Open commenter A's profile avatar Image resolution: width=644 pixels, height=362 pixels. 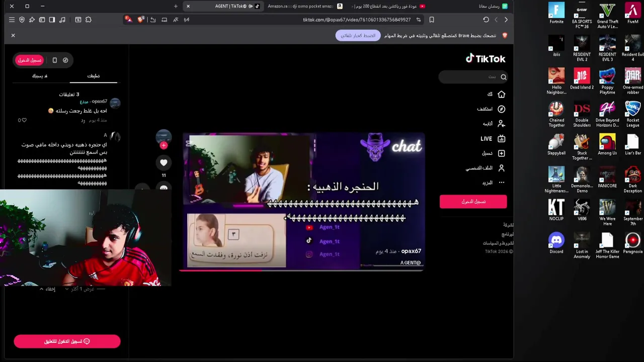pyautogui.click(x=115, y=137)
